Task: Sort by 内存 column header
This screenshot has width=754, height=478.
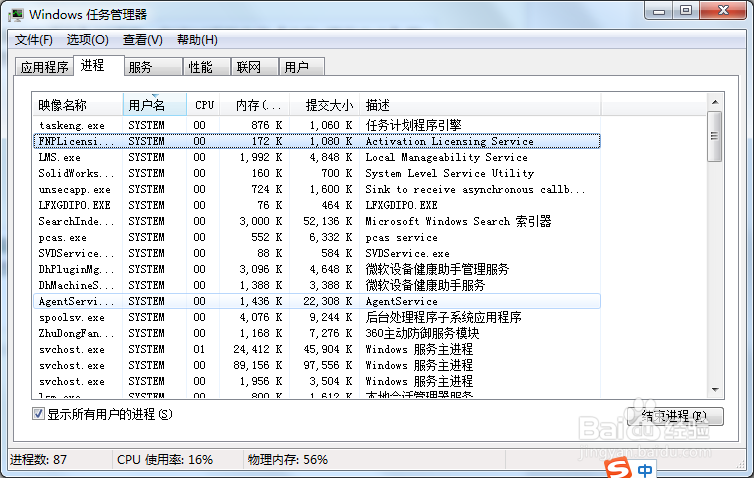Action: click(x=255, y=105)
